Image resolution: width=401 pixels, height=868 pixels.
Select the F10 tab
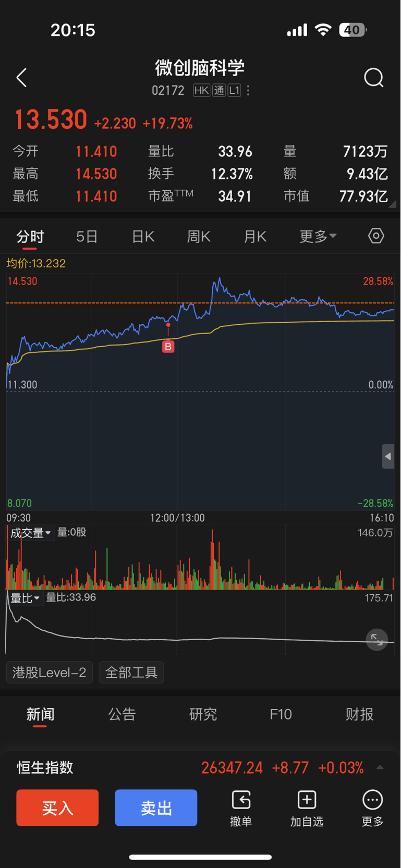tap(281, 714)
